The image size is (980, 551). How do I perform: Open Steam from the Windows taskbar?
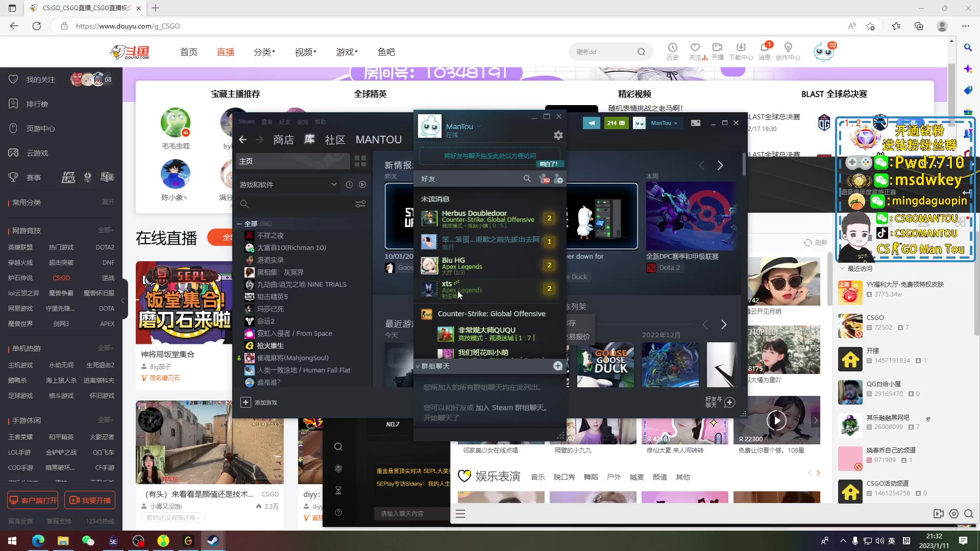[213, 540]
